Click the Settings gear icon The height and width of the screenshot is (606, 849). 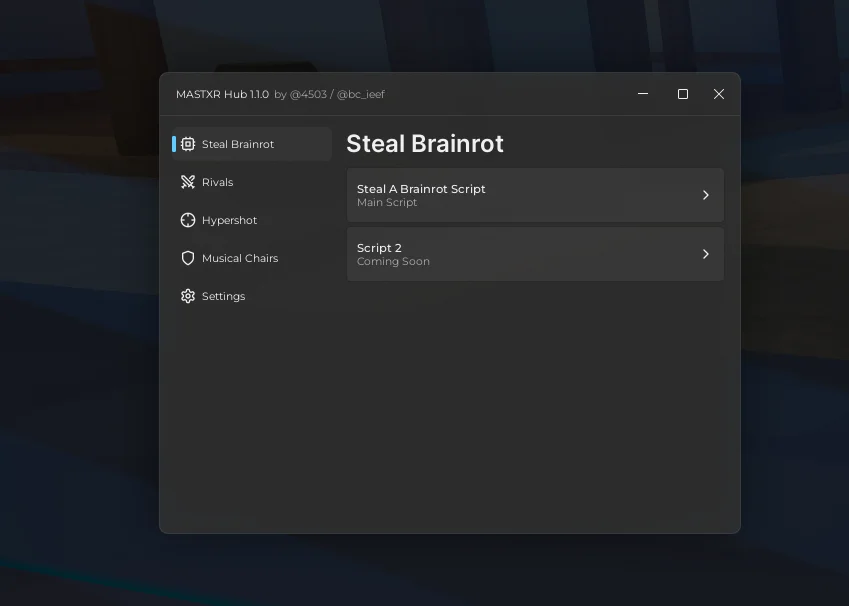[188, 296]
